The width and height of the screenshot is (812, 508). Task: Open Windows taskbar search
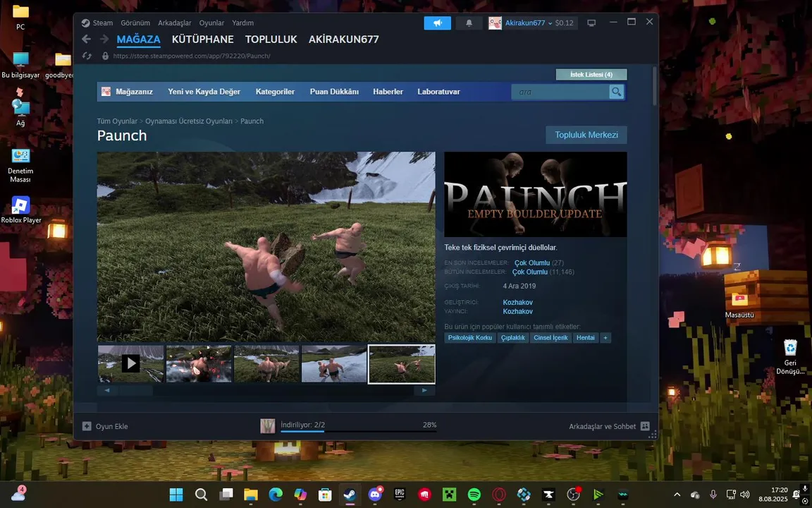pos(201,495)
